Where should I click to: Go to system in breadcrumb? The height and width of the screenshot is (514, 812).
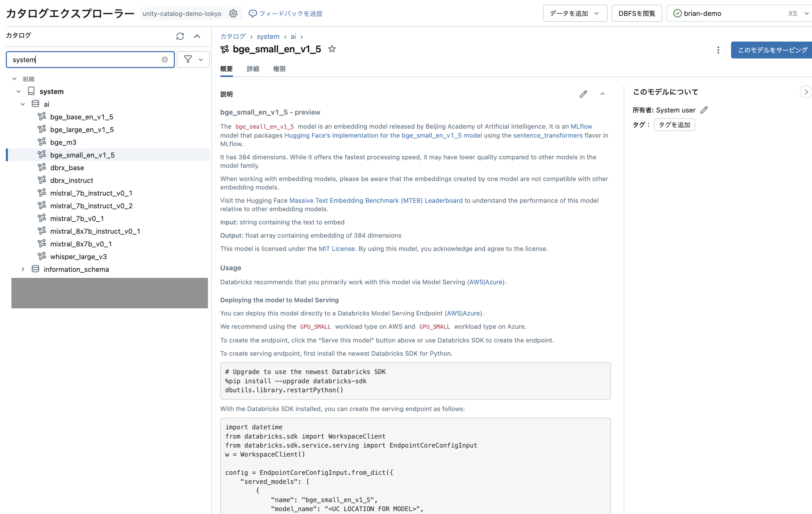268,37
